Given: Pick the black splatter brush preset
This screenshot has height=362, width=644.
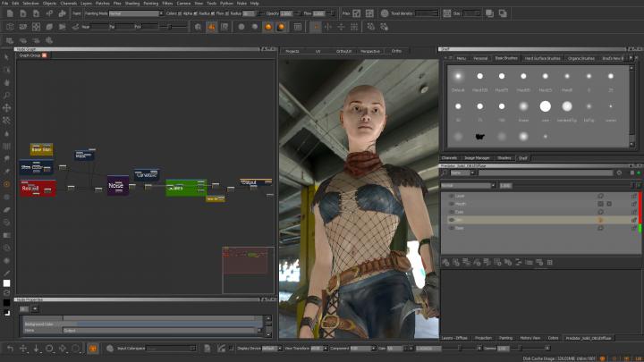Looking at the screenshot, I should point(479,136).
